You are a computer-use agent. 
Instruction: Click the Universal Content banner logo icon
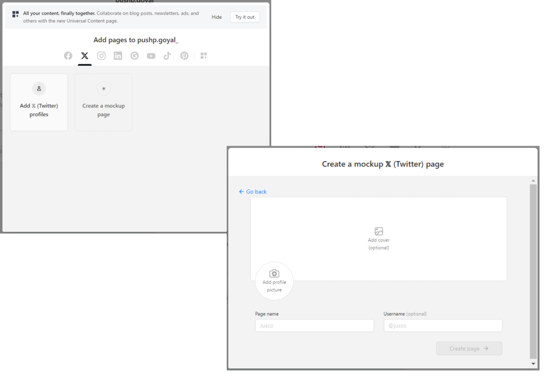pos(16,14)
